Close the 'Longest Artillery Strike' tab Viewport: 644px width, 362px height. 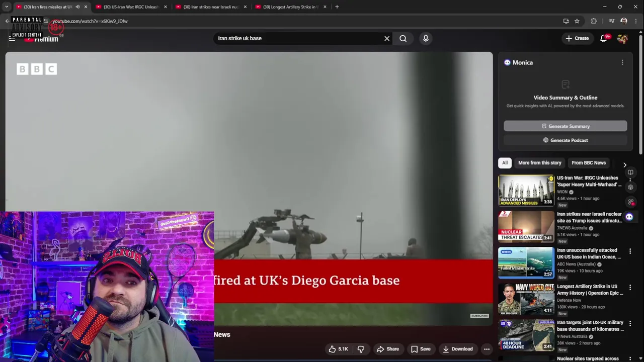tap(325, 7)
